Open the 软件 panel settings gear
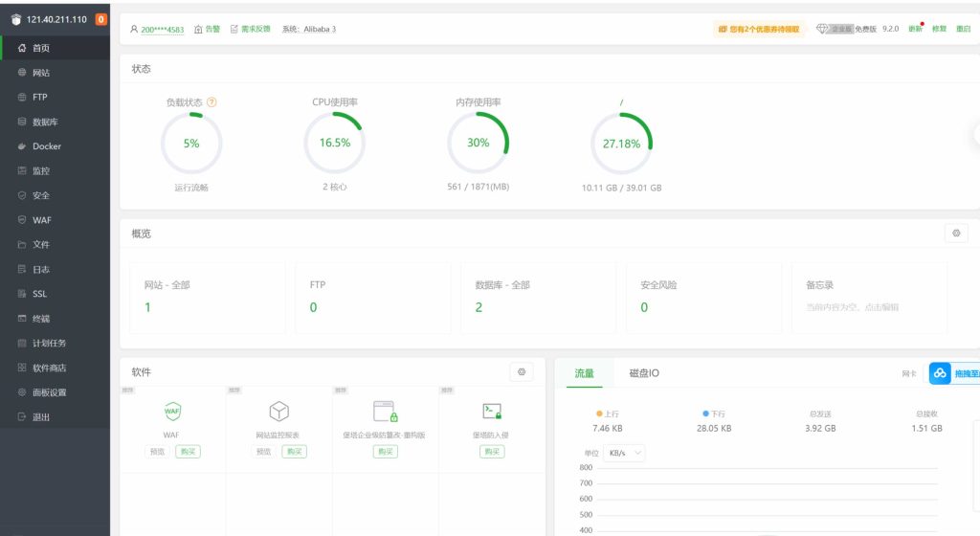The image size is (980, 536). pos(521,371)
